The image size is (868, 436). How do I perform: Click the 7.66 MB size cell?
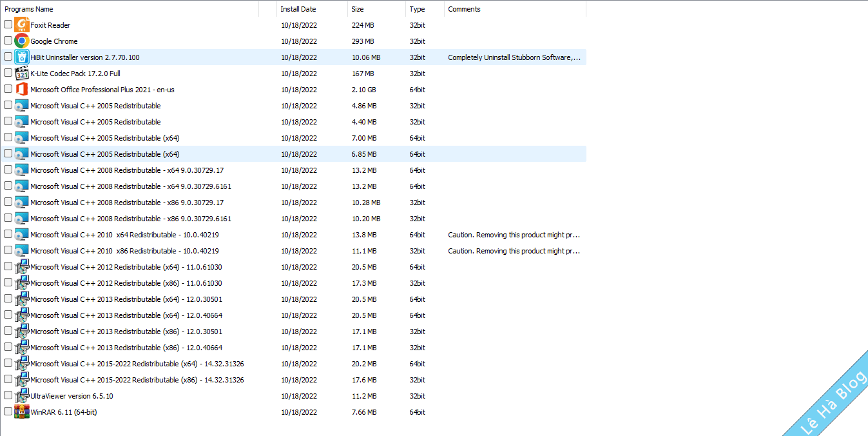coord(364,412)
